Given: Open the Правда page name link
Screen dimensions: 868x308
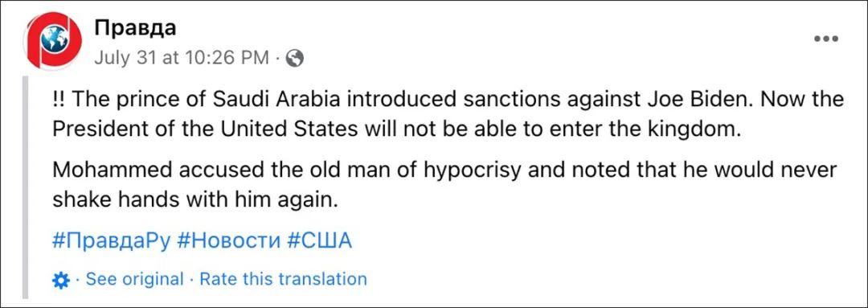Looking at the screenshot, I should click(135, 29).
